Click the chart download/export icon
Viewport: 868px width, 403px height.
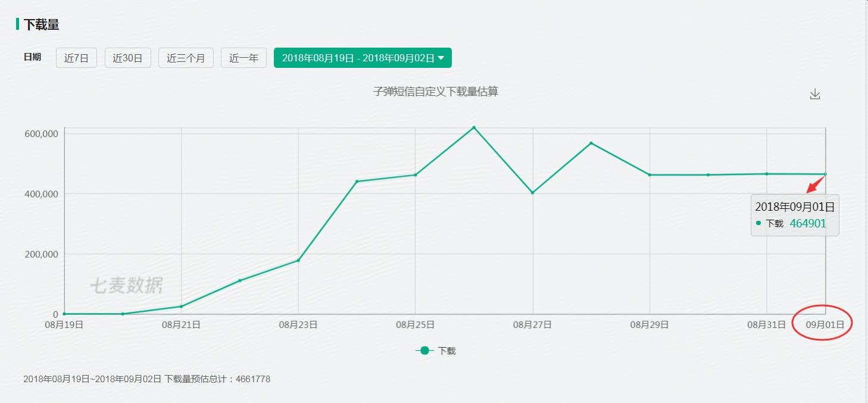click(814, 93)
